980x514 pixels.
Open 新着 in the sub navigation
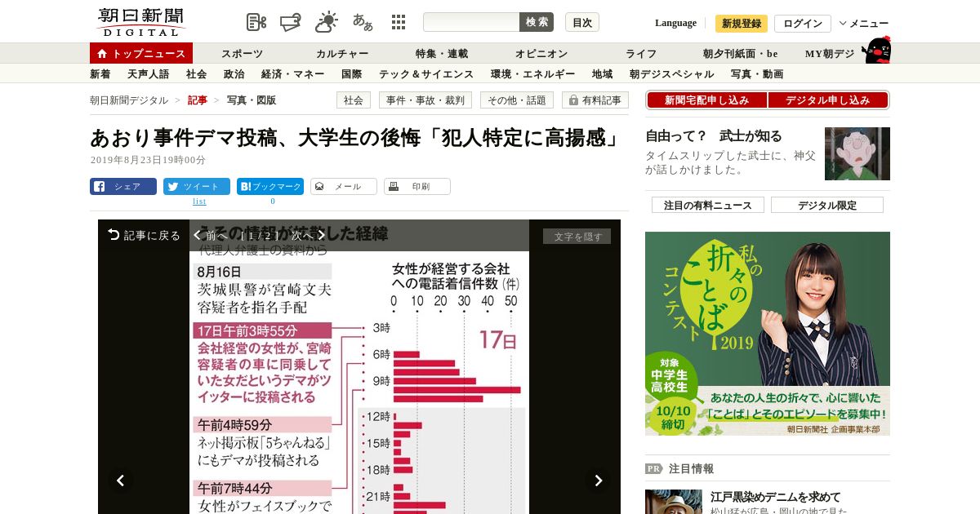click(100, 73)
